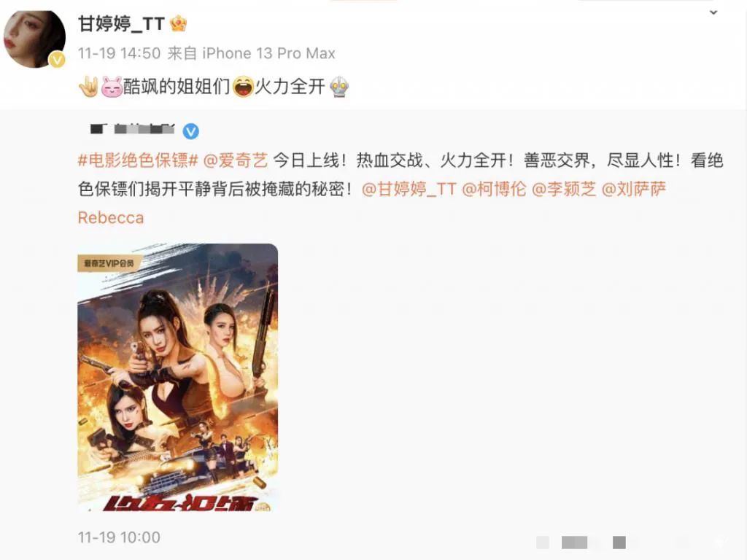Click the laughing face emoji

pyautogui.click(x=243, y=87)
